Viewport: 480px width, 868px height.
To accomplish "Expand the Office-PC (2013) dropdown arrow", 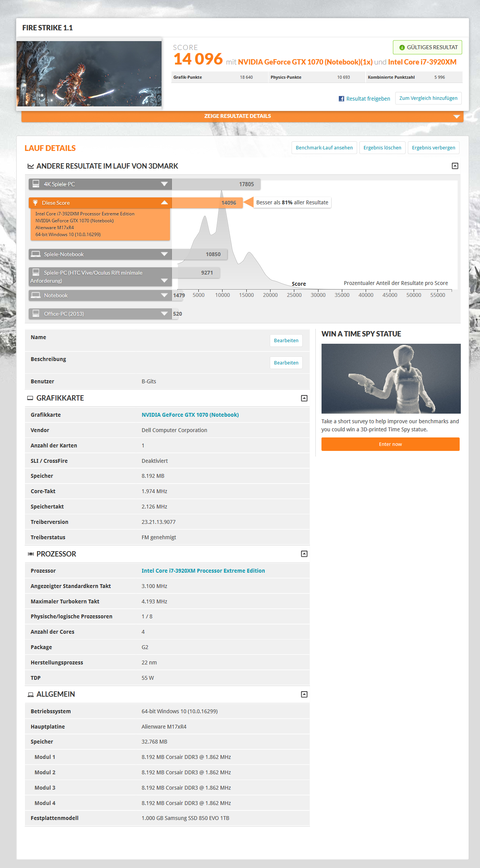I will (164, 313).
